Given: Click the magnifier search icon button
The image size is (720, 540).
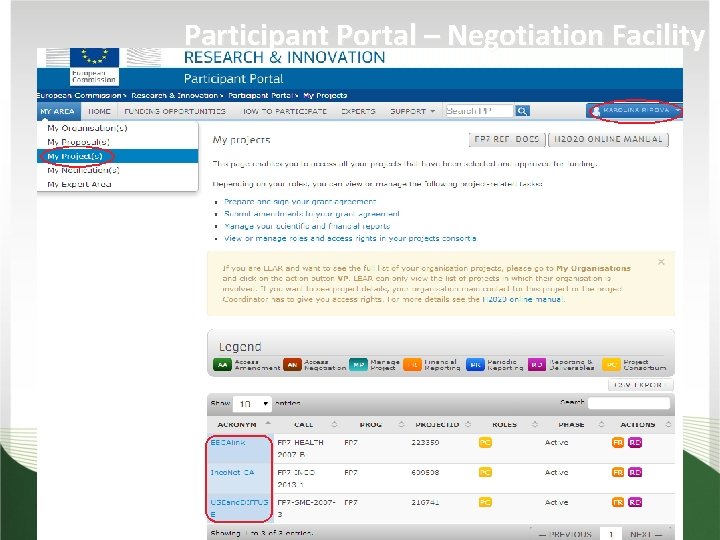Looking at the screenshot, I should [x=522, y=111].
